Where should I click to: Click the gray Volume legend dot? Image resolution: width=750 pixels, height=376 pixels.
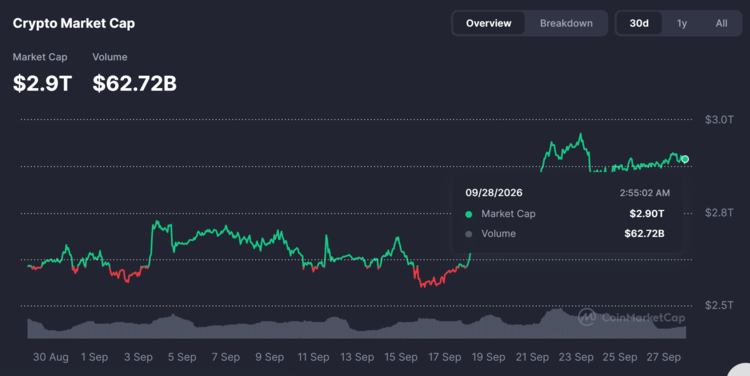(469, 234)
